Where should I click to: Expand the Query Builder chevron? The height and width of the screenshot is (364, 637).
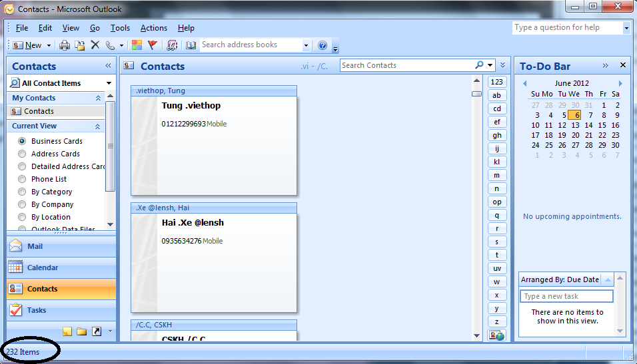point(502,65)
